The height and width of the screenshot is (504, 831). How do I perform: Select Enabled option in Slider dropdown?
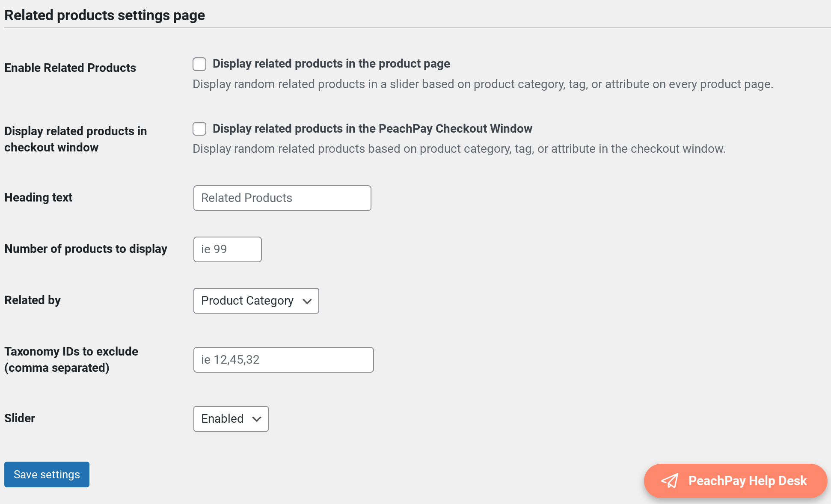click(230, 418)
